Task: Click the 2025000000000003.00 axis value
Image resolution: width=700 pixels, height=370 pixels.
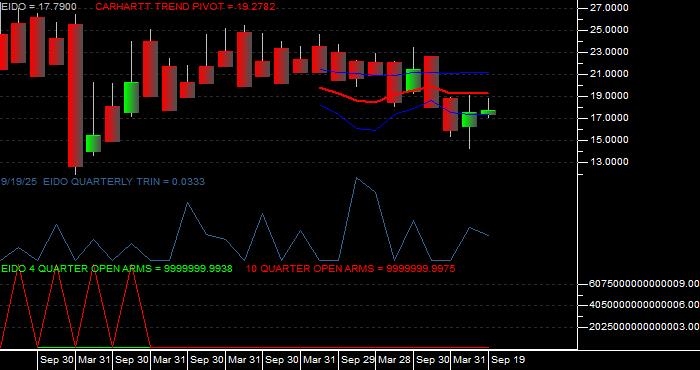Action: 644,327
